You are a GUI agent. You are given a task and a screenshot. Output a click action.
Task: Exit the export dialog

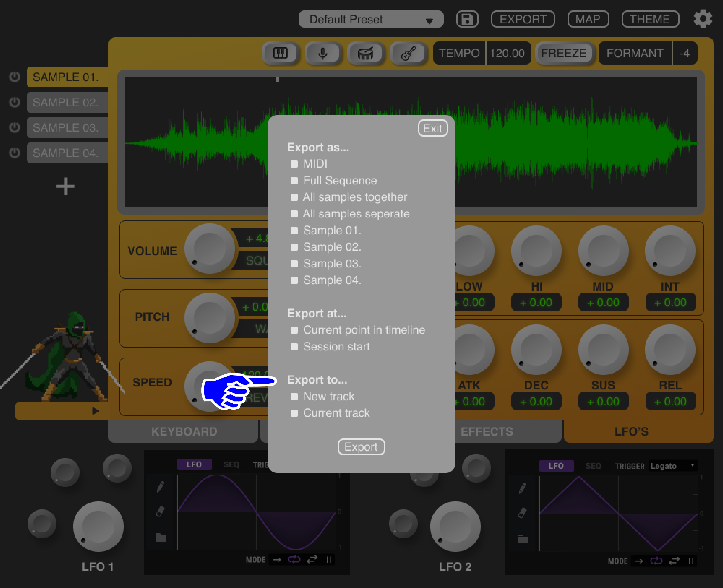(x=432, y=128)
